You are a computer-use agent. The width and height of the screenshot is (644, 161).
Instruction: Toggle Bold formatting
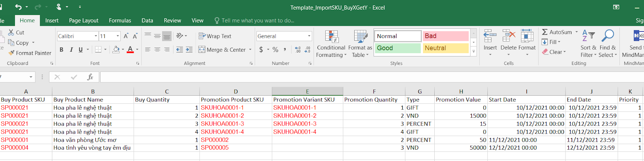pos(62,50)
